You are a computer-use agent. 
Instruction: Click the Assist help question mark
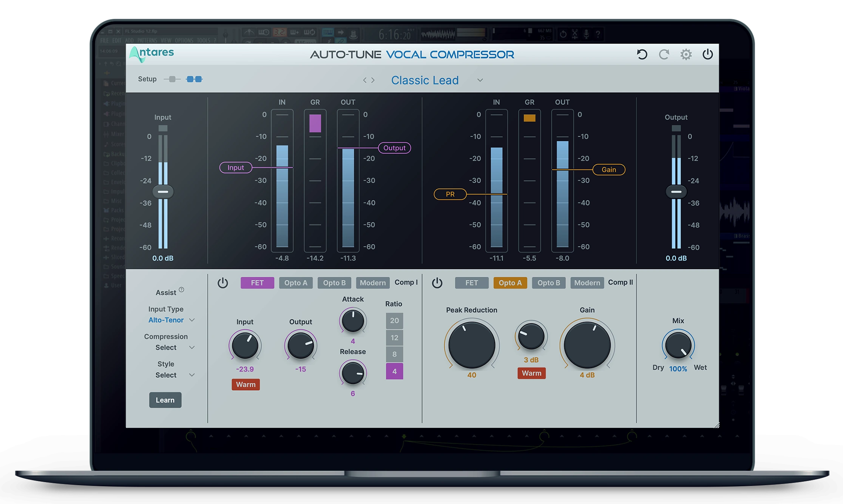click(x=182, y=289)
